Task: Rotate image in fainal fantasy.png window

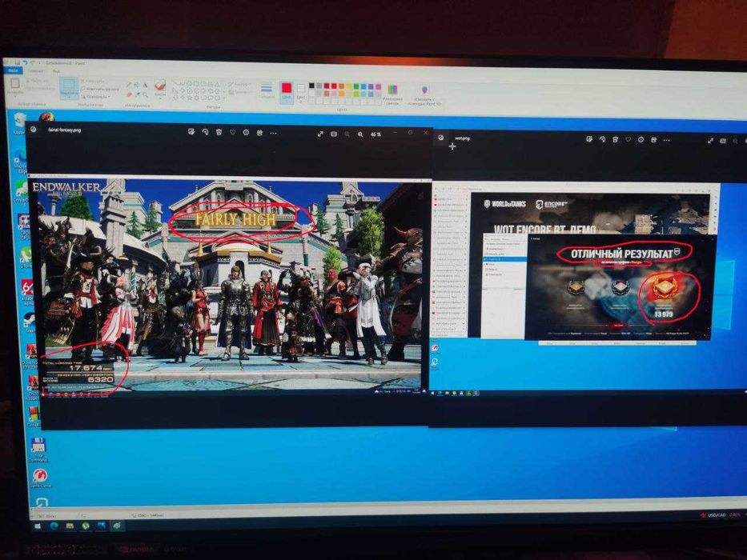Action: click(205, 132)
